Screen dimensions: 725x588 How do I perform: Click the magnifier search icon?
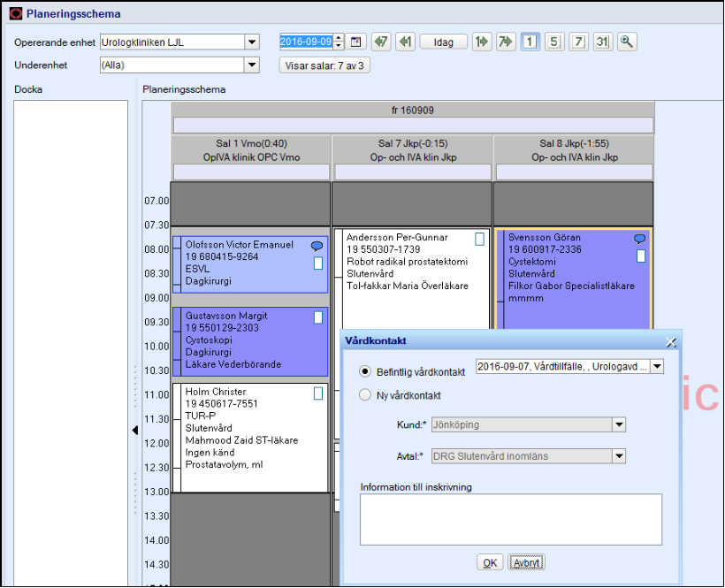(627, 42)
